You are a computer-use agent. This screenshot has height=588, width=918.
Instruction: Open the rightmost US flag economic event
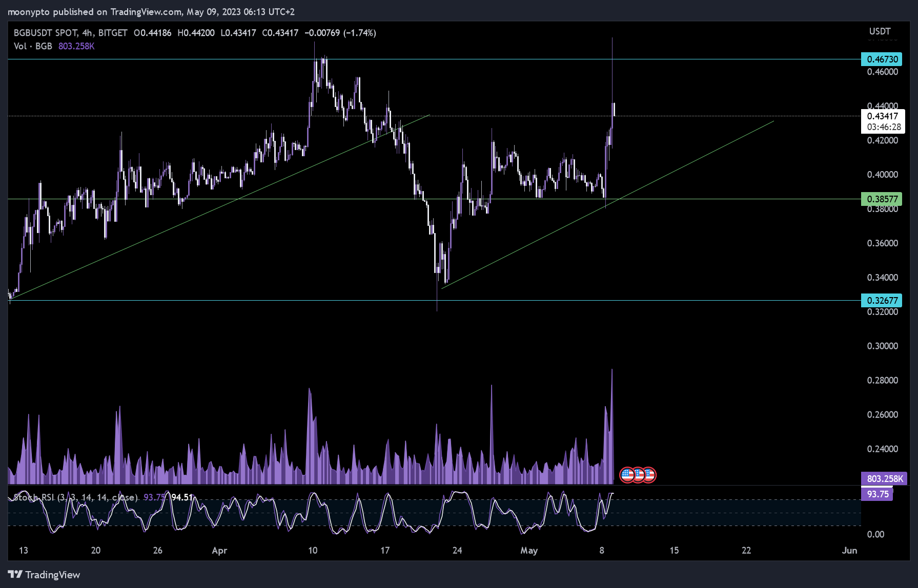click(x=649, y=475)
